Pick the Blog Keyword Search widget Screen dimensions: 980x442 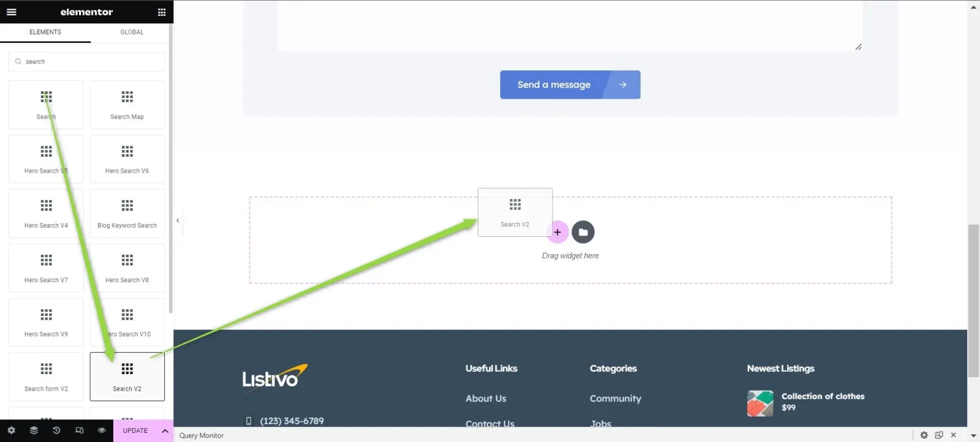click(x=127, y=214)
